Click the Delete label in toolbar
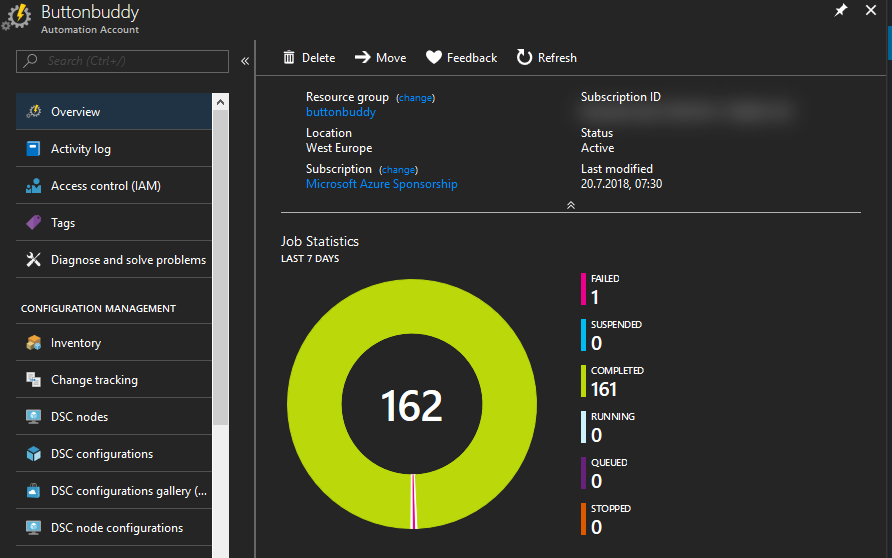892x558 pixels. click(x=319, y=58)
